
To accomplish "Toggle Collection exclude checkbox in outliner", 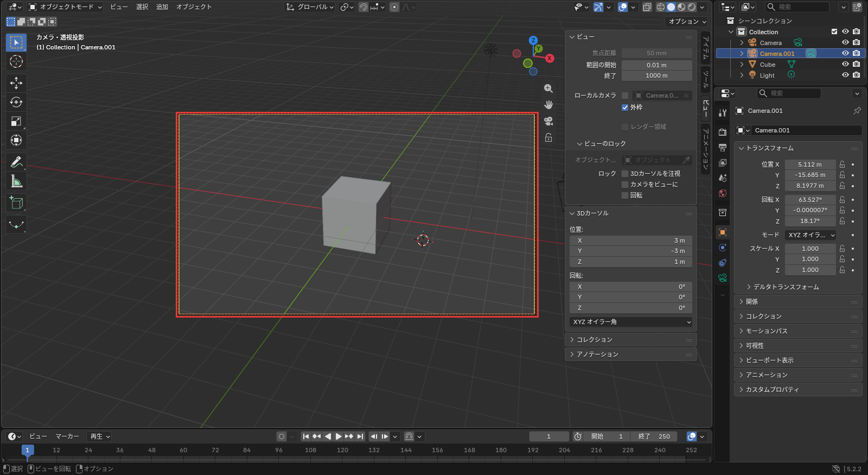I will click(834, 31).
